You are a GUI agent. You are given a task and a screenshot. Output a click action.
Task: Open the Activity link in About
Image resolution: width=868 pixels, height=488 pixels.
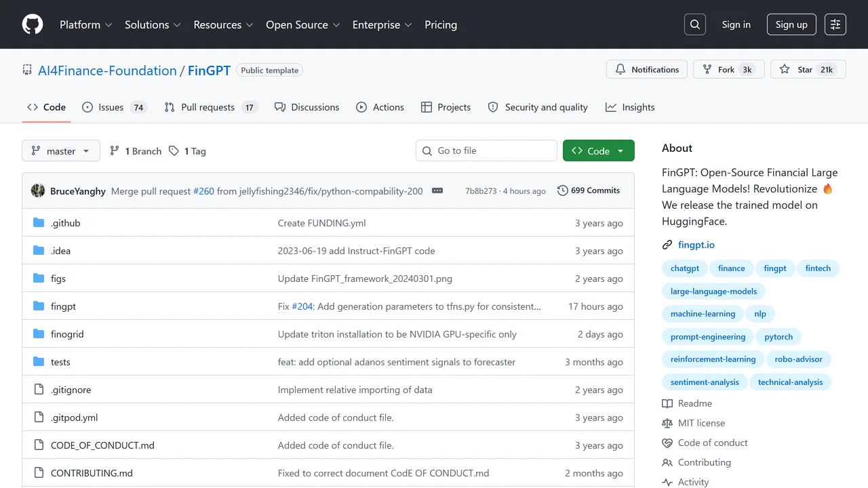point(686,482)
